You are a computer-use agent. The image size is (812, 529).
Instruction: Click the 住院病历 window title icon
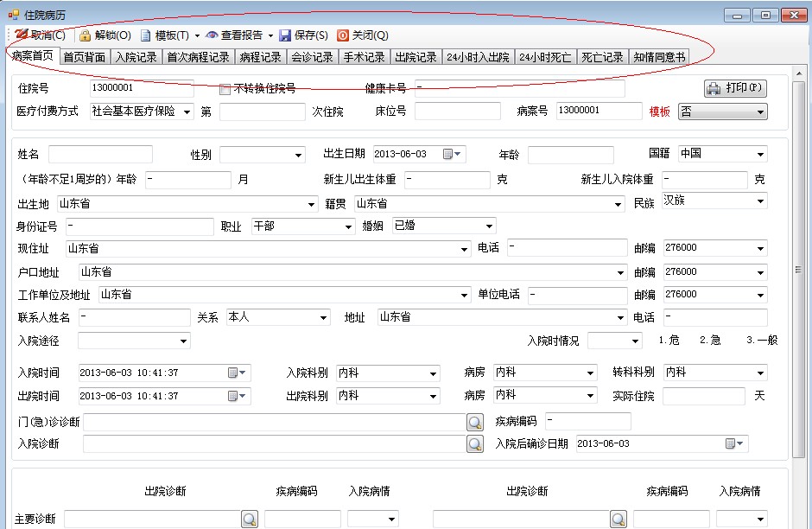coord(14,15)
